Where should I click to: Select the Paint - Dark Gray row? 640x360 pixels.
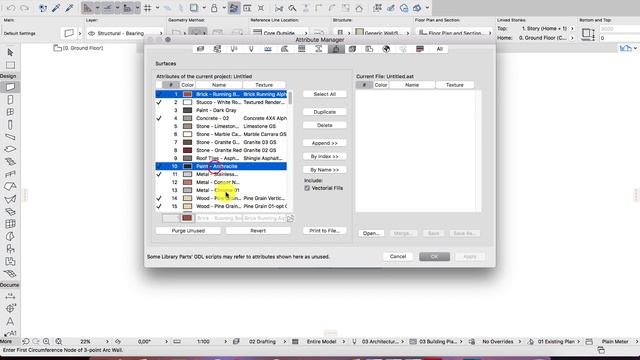(x=221, y=110)
